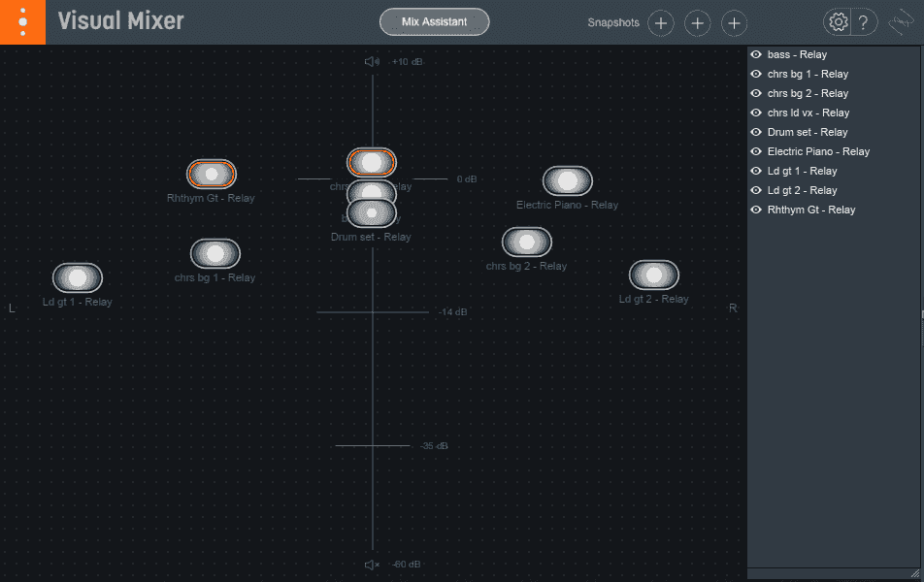Select chrs bg 2 - Relay in list
924x582 pixels.
click(x=808, y=93)
